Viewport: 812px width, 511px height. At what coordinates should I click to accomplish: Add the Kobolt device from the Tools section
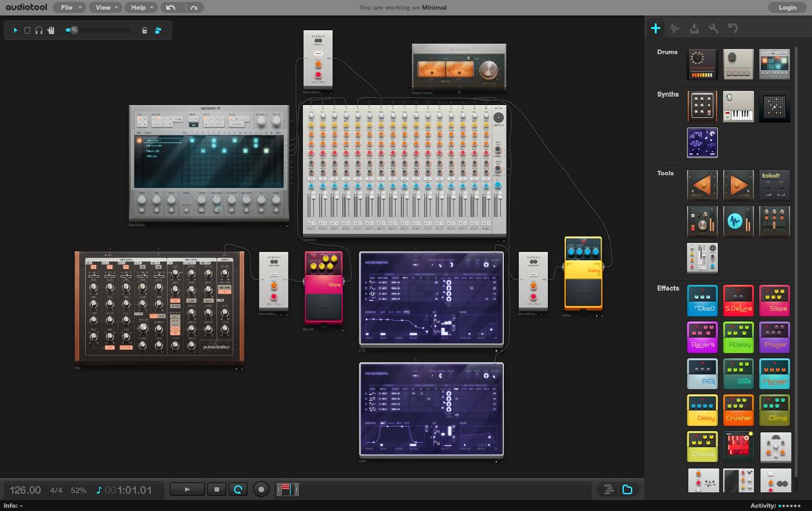775,185
